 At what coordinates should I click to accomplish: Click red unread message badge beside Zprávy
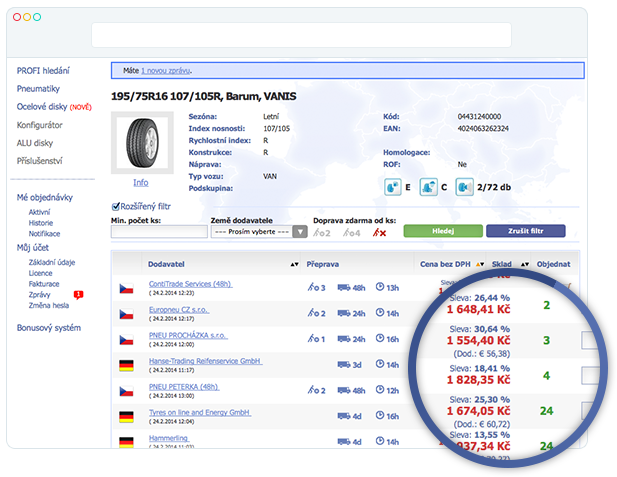[x=78, y=294]
